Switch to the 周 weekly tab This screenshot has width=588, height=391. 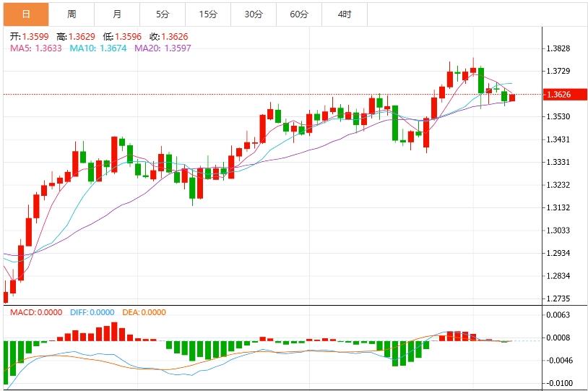coord(72,14)
